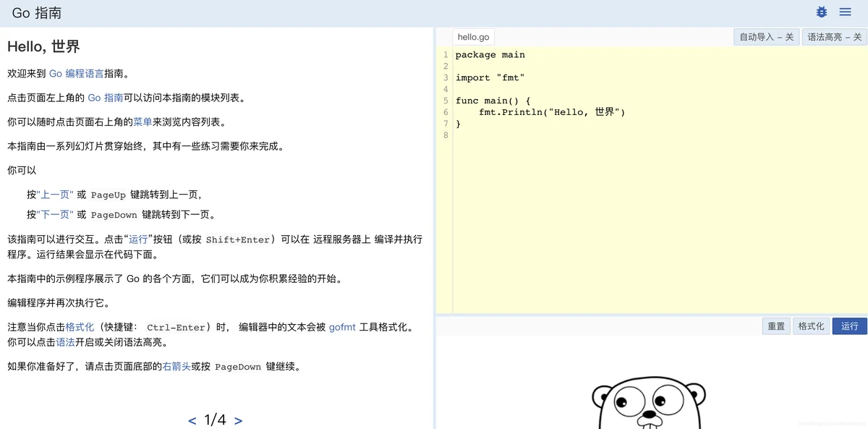
Task: Click the Go 指南 link in paragraph
Action: click(x=106, y=98)
